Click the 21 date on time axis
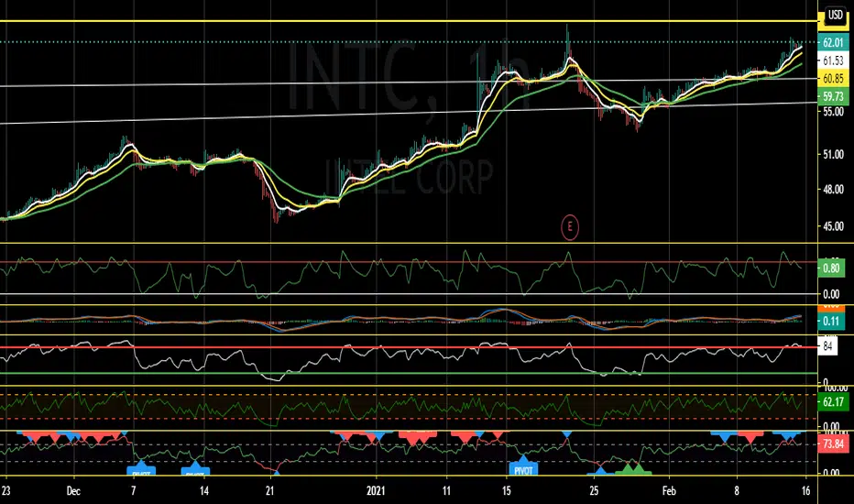The image size is (854, 504). pos(270,491)
